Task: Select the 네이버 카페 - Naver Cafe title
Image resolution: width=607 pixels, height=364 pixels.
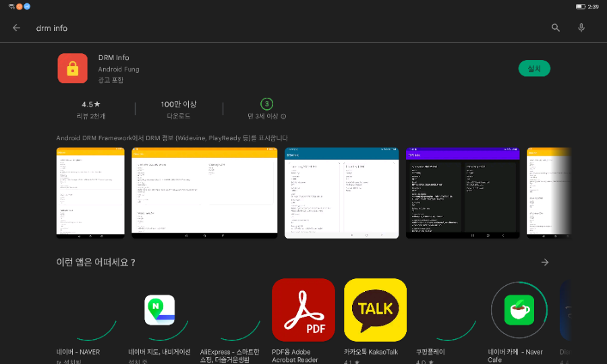Action: pos(515,355)
